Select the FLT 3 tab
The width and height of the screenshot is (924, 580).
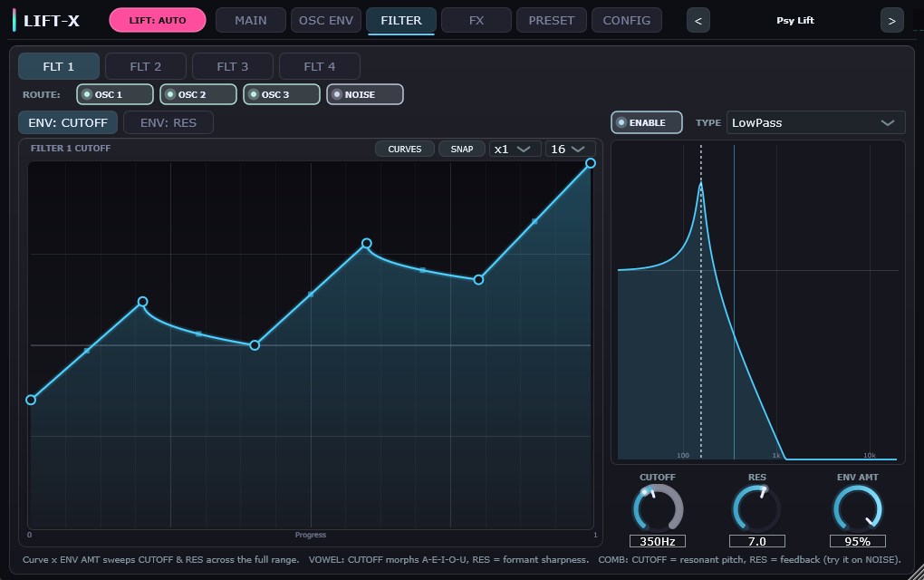232,66
